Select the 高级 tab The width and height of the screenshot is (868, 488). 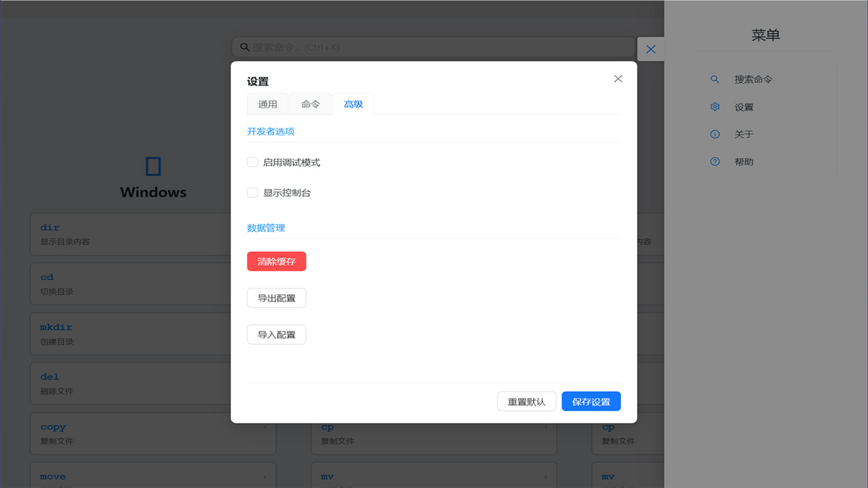click(x=354, y=104)
